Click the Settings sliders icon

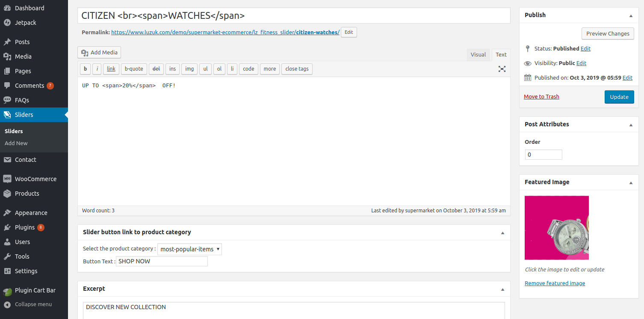(x=7, y=271)
